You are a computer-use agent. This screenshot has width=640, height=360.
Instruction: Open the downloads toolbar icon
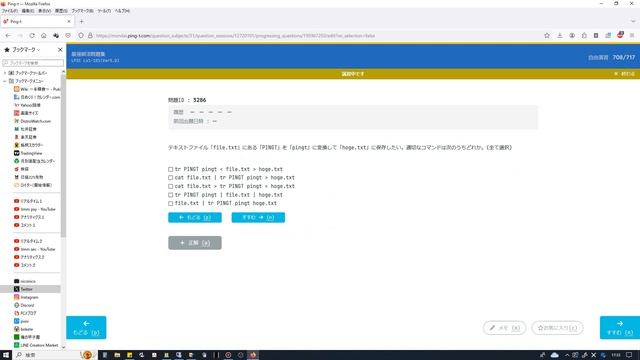click(x=560, y=36)
